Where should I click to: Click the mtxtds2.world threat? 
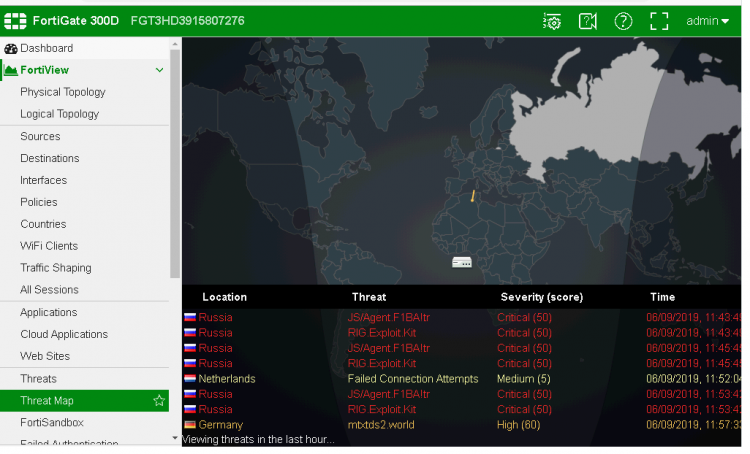(x=381, y=425)
